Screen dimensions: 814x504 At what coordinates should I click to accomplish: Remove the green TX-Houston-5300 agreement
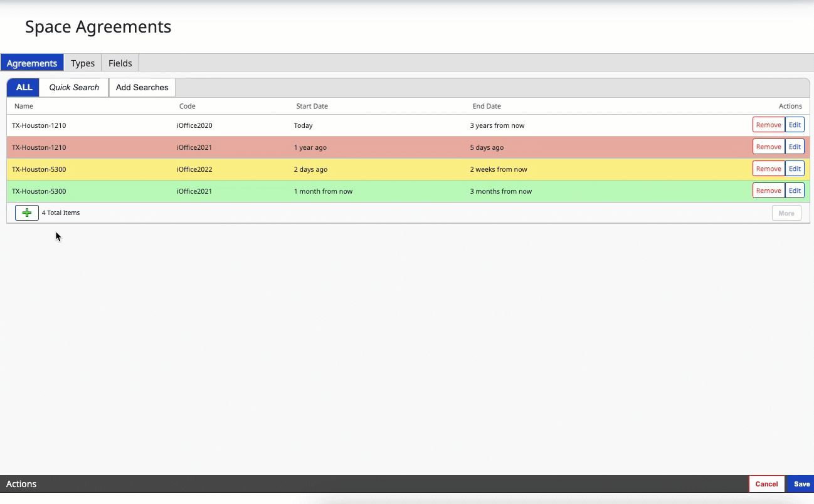[x=768, y=190]
